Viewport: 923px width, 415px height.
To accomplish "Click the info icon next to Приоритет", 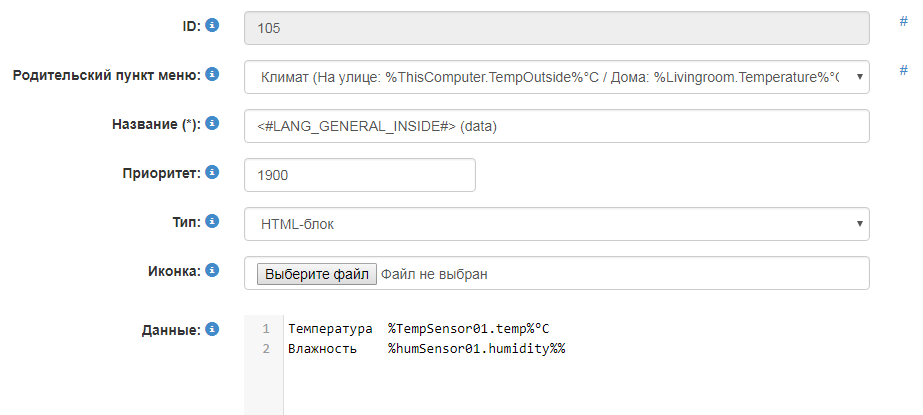I will point(212,172).
